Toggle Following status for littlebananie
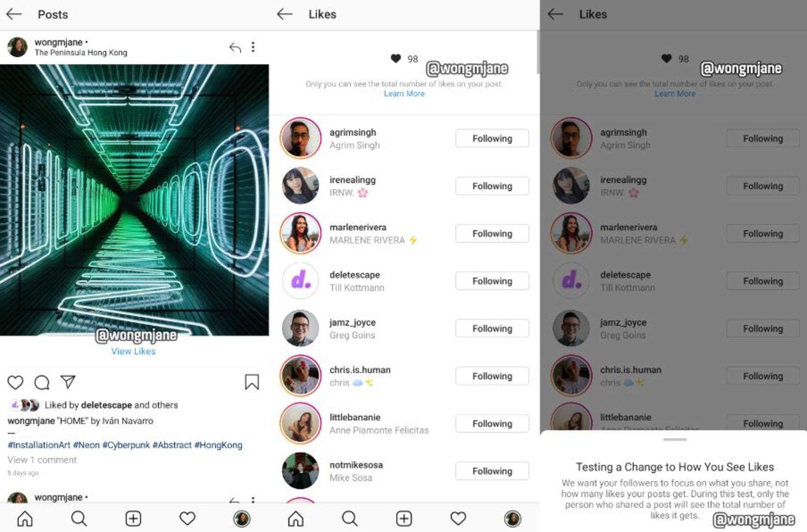Viewport: 807px width, 532px height. 493,424
